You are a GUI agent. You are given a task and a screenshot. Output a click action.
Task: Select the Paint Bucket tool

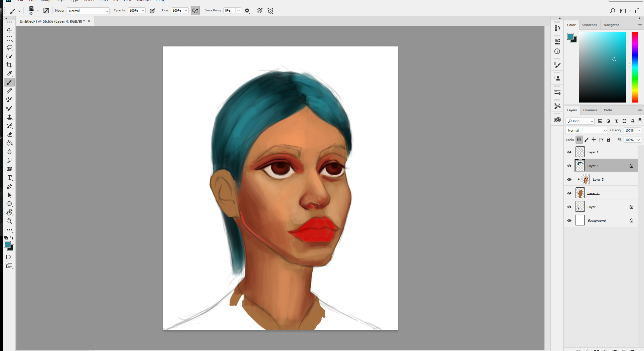9,143
